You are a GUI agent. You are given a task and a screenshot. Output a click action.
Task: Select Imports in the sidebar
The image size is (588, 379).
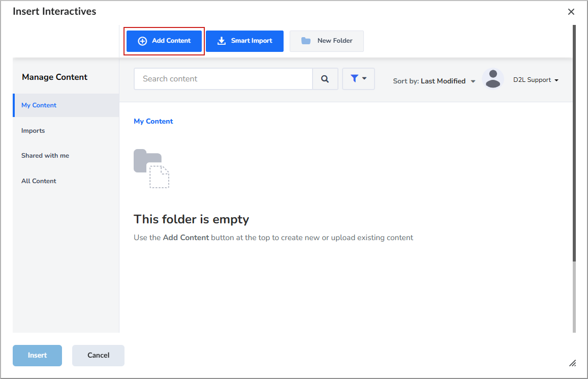tap(33, 131)
